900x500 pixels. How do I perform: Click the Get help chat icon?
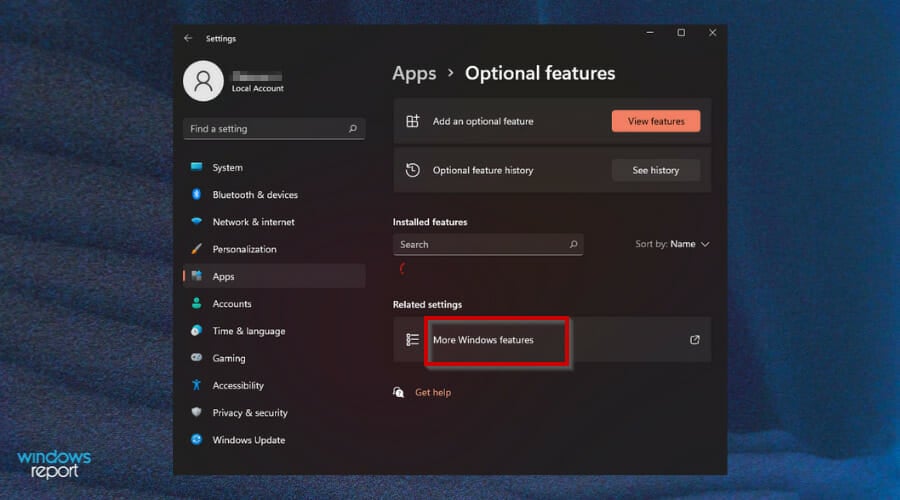(398, 392)
